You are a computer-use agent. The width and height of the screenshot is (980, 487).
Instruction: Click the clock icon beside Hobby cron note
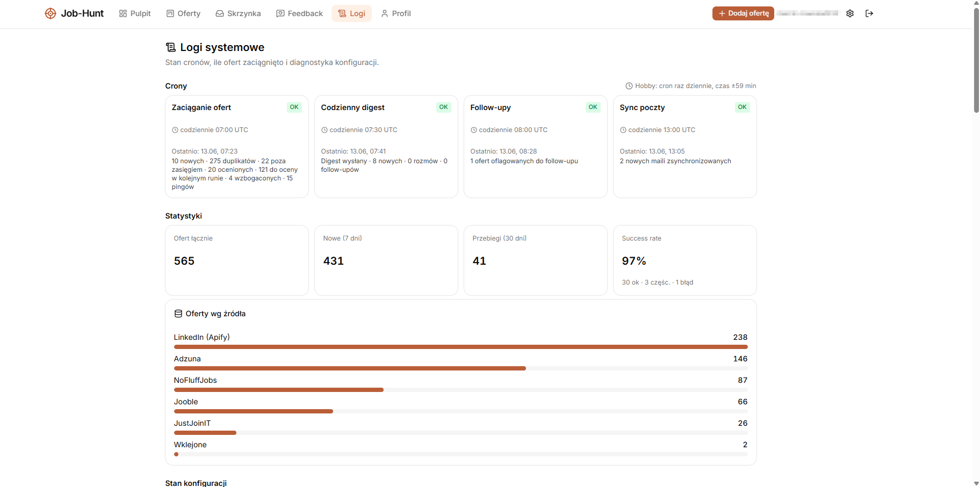point(629,86)
